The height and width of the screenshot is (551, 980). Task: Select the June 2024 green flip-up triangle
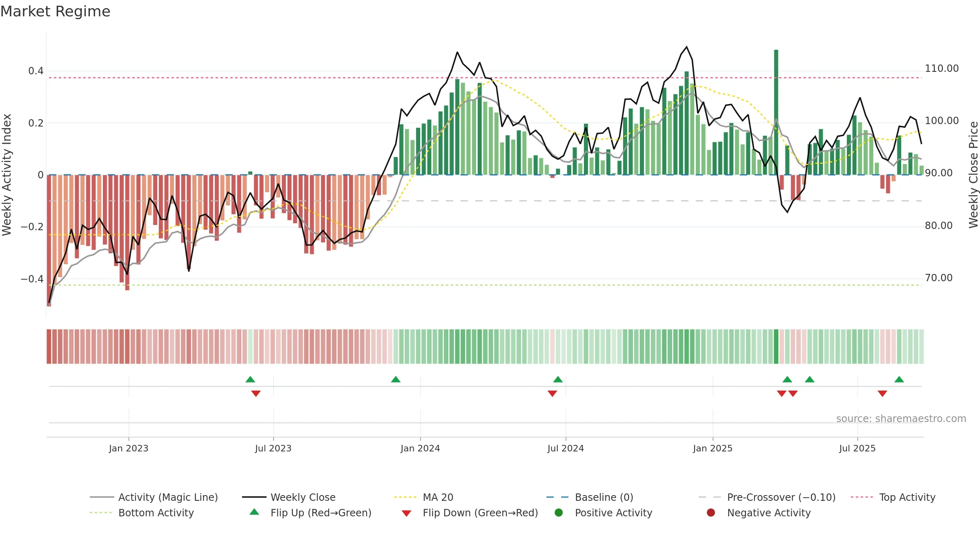(x=558, y=380)
